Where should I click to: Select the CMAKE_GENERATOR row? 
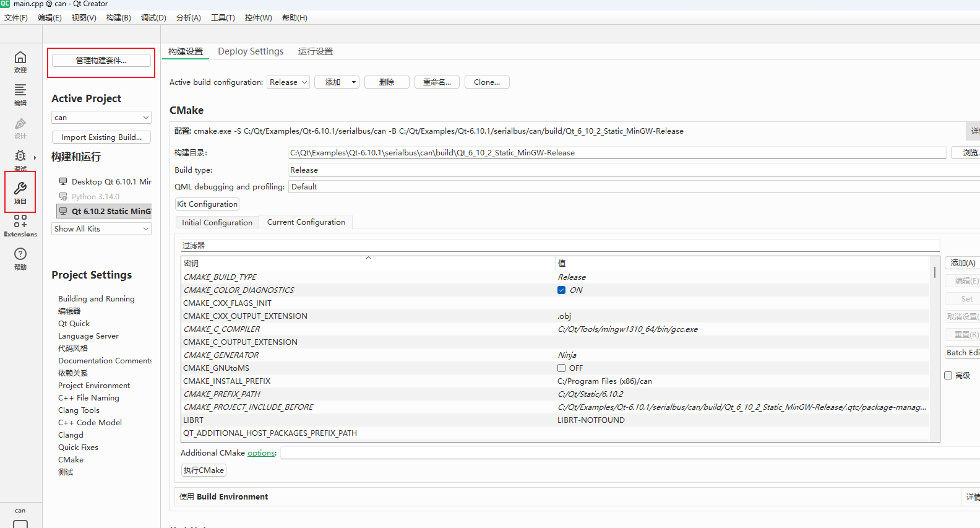tap(555, 355)
